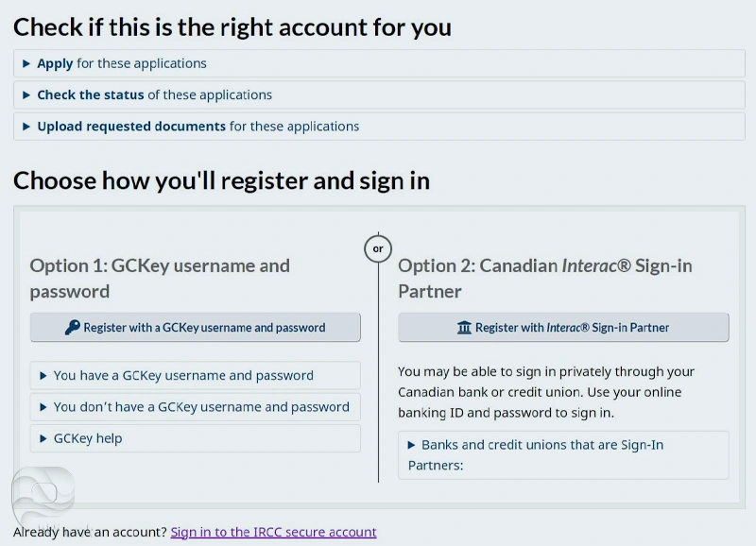Click the triangle arrow beside "GCKey help"
The image size is (756, 546).
(x=43, y=438)
